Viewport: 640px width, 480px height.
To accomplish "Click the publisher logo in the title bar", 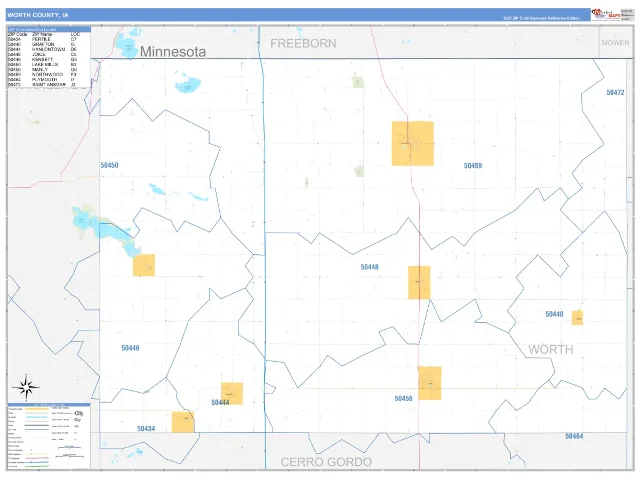I will [x=606, y=15].
